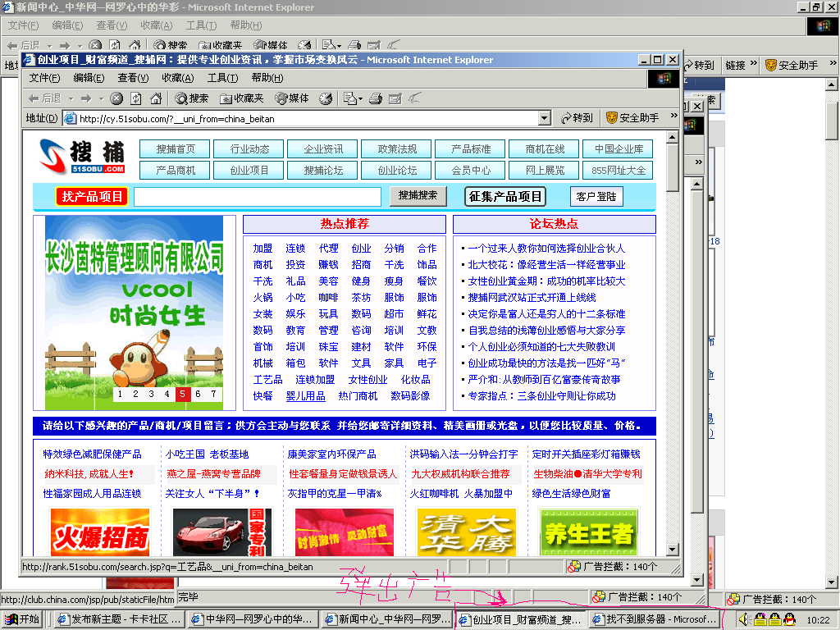Select banner slide number 5

(182, 394)
